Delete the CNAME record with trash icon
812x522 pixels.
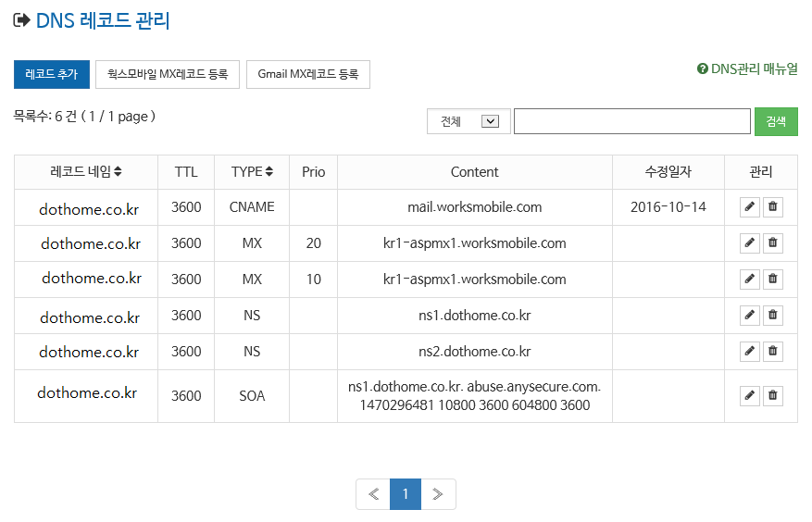click(772, 207)
